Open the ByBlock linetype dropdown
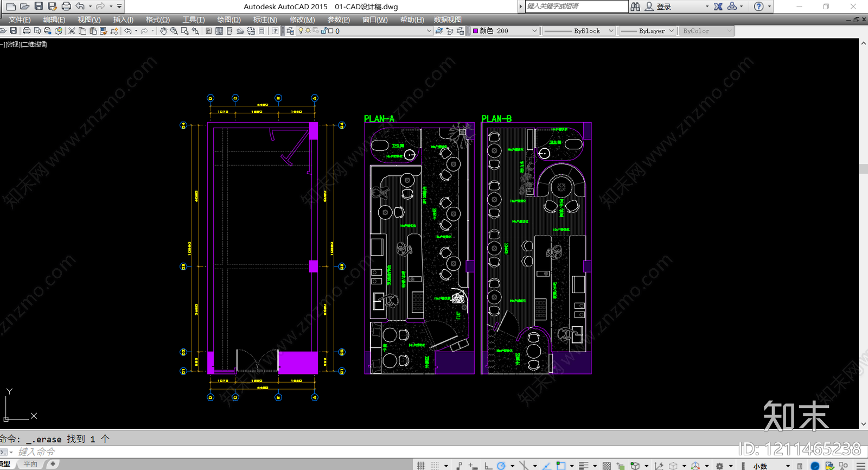This screenshot has width=868, height=470. pos(578,31)
